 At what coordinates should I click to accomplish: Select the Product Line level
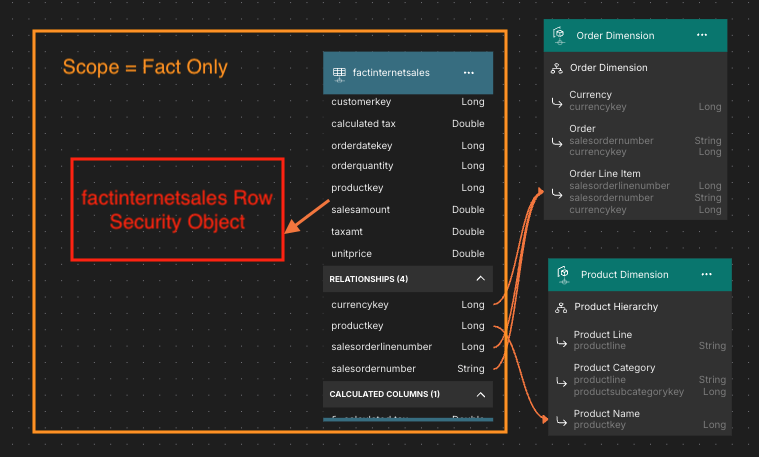pyautogui.click(x=603, y=335)
